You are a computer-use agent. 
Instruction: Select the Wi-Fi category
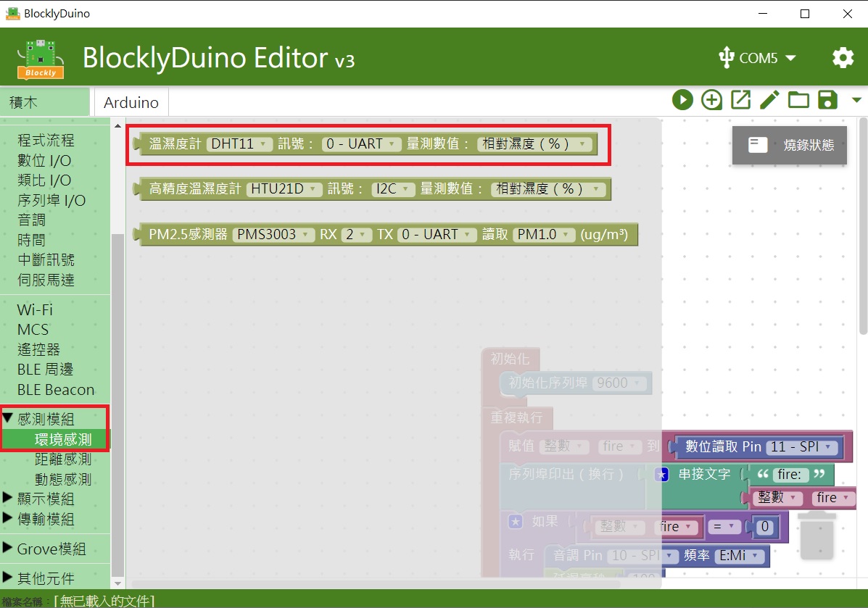(x=35, y=309)
